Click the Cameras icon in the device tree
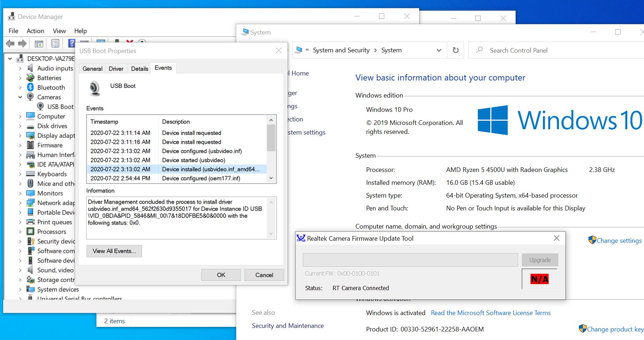The image size is (644, 340). click(x=30, y=97)
